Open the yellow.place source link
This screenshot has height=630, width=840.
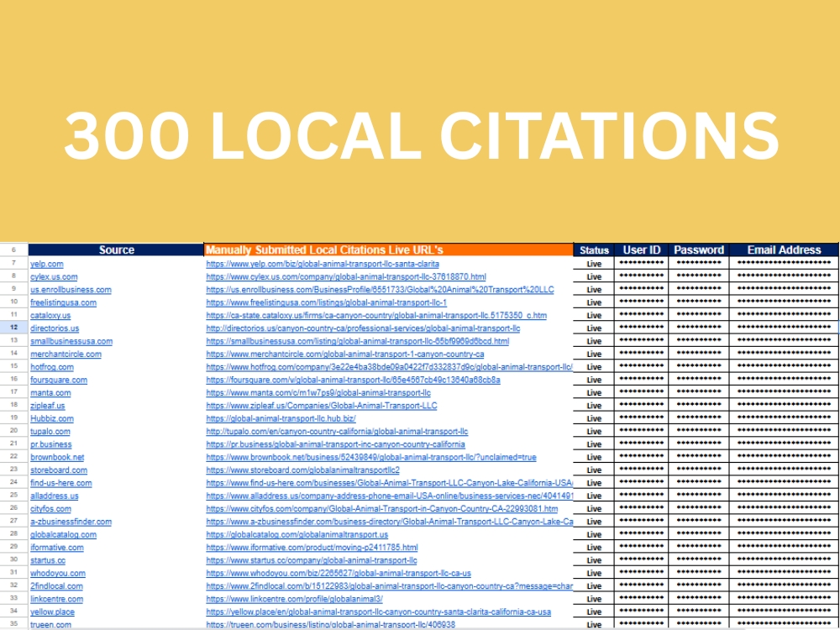[x=52, y=612]
